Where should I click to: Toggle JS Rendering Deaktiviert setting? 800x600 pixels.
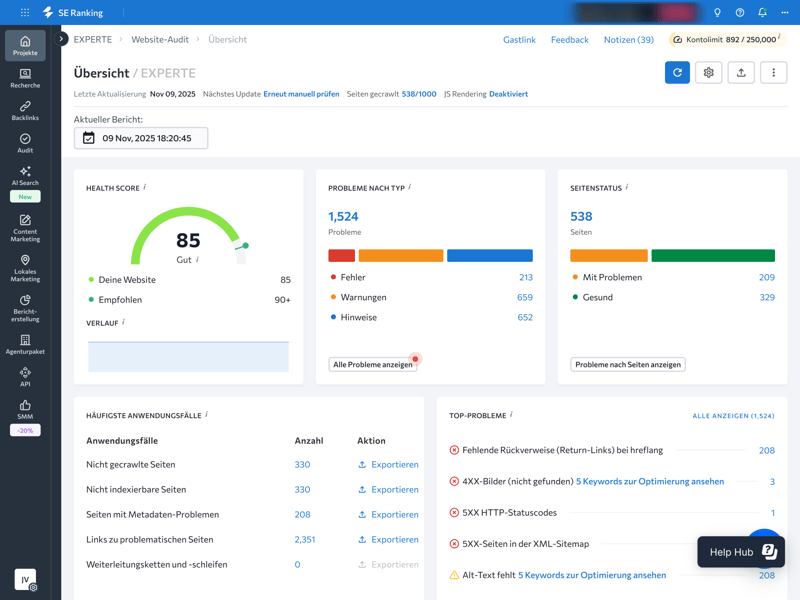coord(508,94)
